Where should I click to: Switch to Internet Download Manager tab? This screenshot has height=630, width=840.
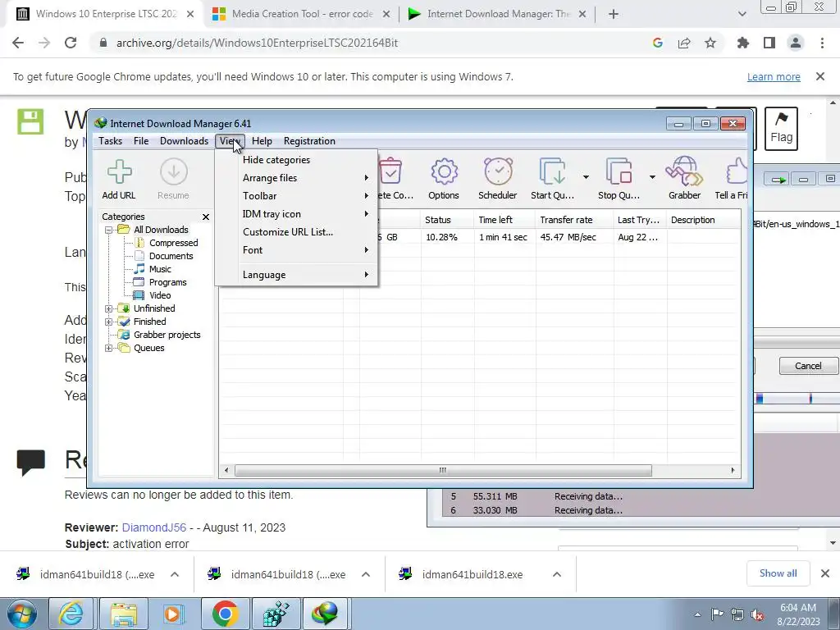pyautogui.click(x=498, y=14)
